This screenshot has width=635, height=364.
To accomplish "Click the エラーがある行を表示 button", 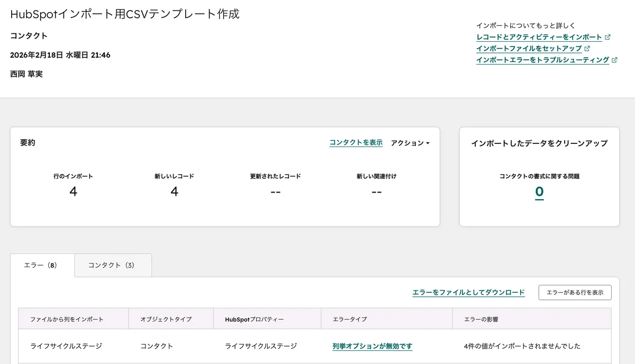I will pyautogui.click(x=575, y=292).
